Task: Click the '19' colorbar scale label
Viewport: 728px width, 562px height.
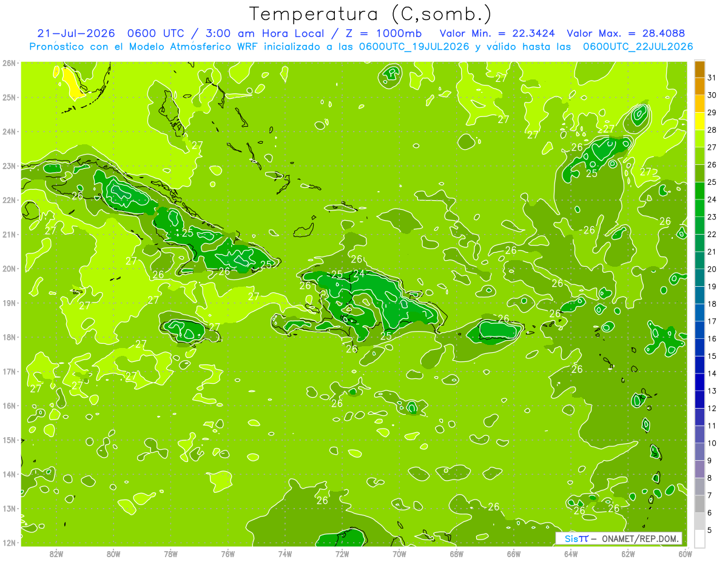Action: coord(712,287)
